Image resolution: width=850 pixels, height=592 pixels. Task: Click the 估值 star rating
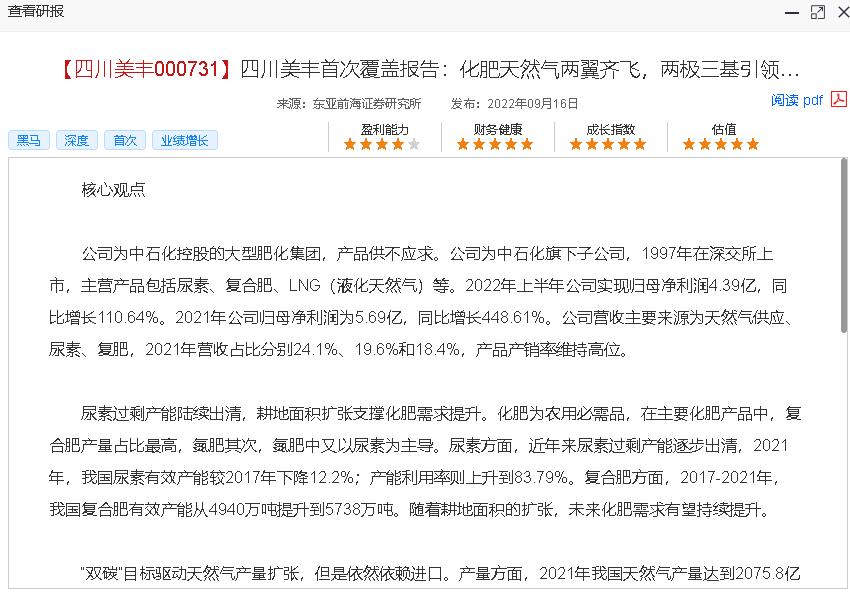coord(720,144)
